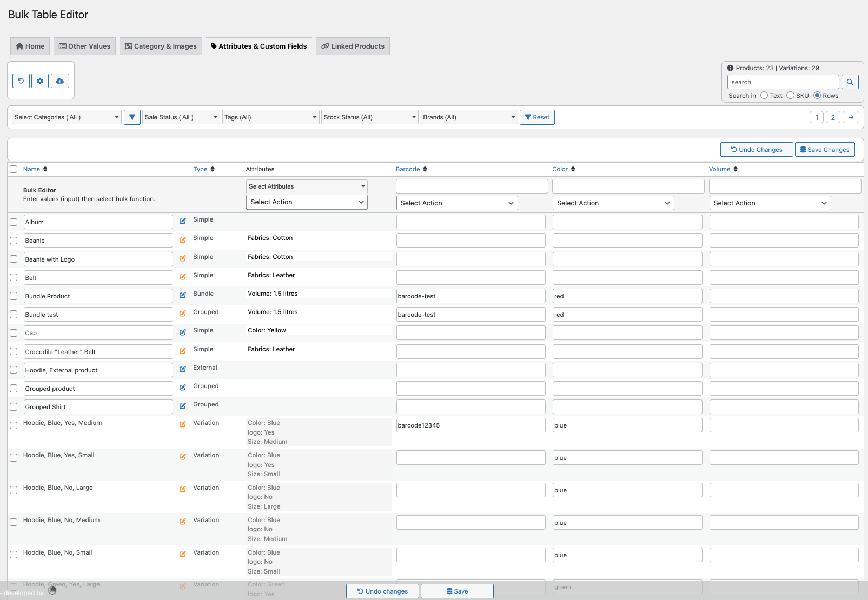Click the Reset filters button
The image size is (868, 600).
point(536,117)
